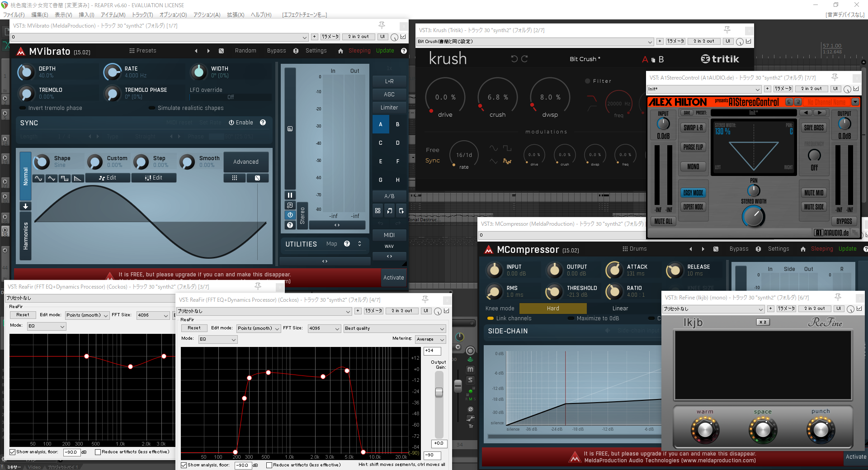Click the Stereo Width knob in A1StereoControl
Image resolution: width=868 pixels, height=470 pixels.
753,216
